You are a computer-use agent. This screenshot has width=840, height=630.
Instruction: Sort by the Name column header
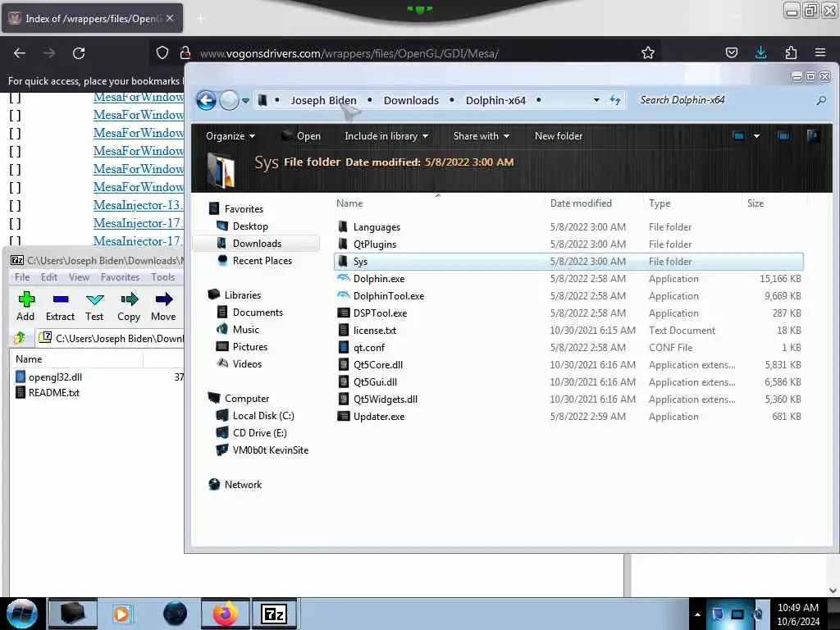[349, 203]
